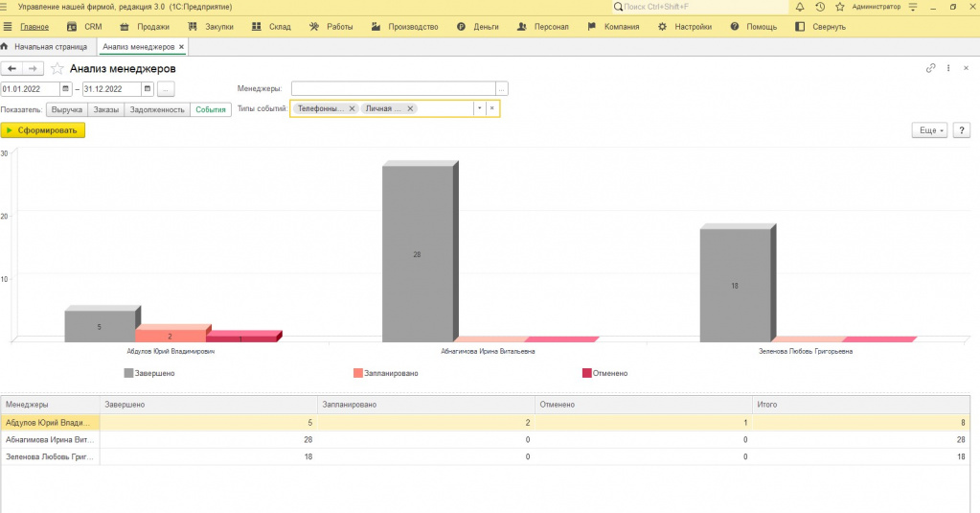
Task: Open the Компания section
Action: 613,27
